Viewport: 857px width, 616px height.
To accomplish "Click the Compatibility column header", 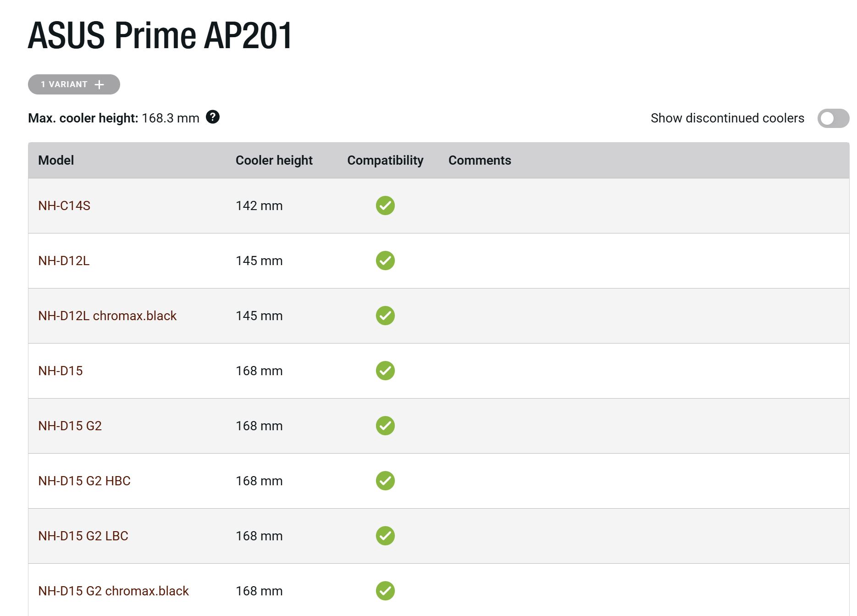I will click(x=385, y=160).
